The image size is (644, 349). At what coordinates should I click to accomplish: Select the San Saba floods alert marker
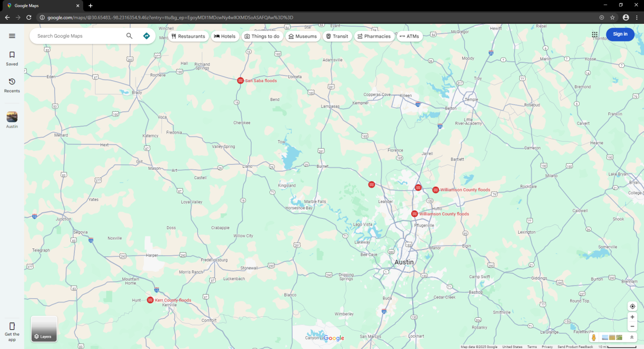[x=240, y=81]
